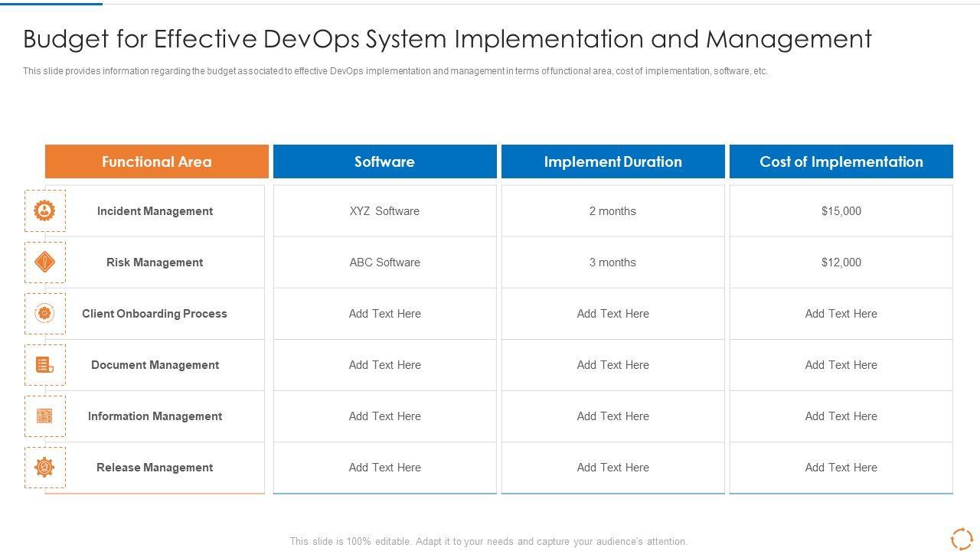Click Add Text Here in Release Management cost
980x551 pixels.
pyautogui.click(x=841, y=468)
